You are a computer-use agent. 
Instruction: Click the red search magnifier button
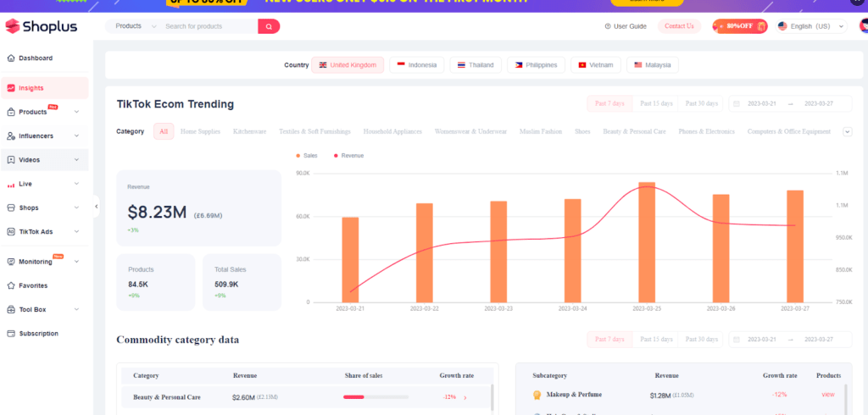[269, 26]
